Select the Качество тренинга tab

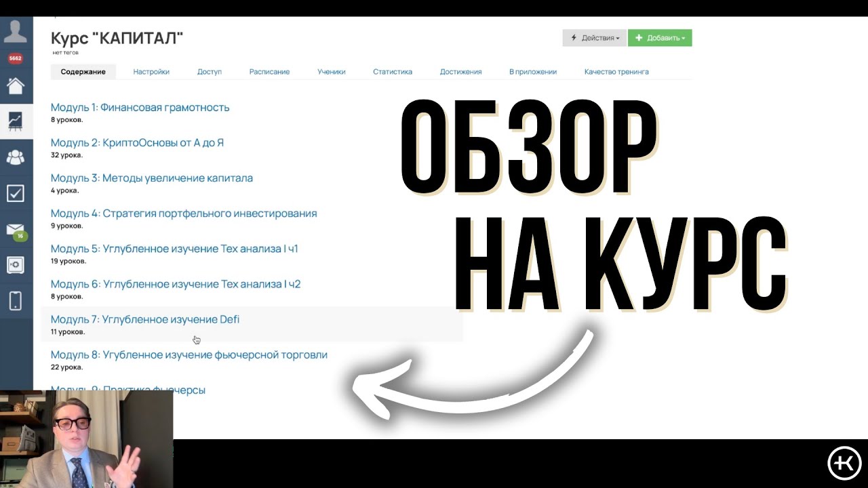click(616, 72)
